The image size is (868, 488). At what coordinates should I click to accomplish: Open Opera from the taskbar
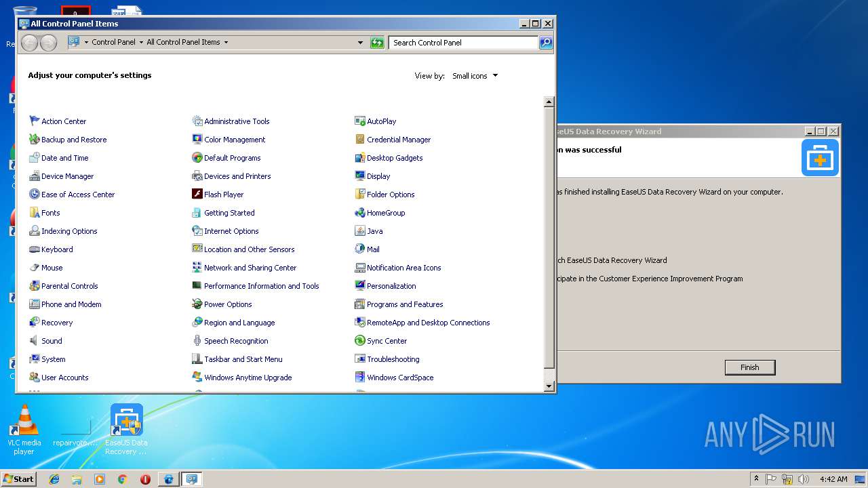click(145, 479)
